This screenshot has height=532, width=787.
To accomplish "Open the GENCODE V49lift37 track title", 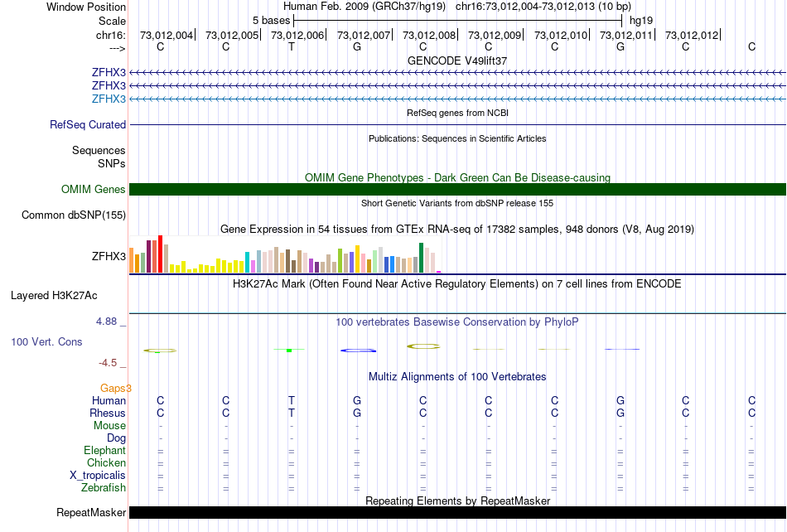I will tap(457, 60).
